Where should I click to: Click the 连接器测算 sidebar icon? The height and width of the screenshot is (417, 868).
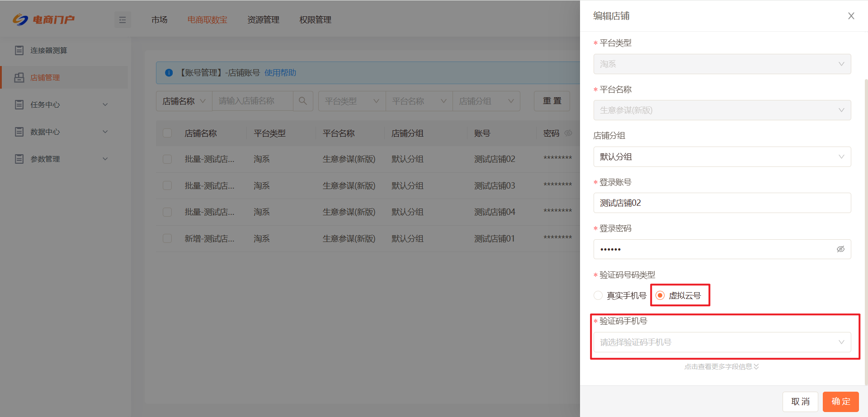click(19, 50)
